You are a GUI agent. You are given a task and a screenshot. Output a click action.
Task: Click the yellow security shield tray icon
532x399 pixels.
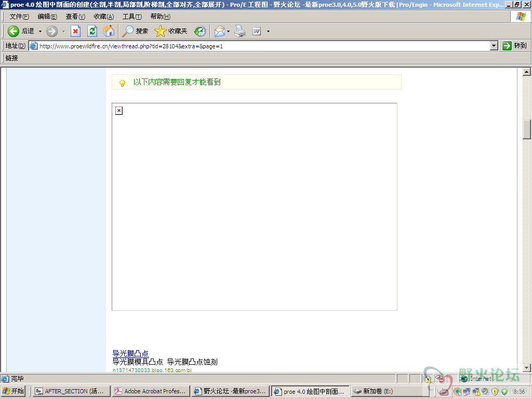click(495, 392)
